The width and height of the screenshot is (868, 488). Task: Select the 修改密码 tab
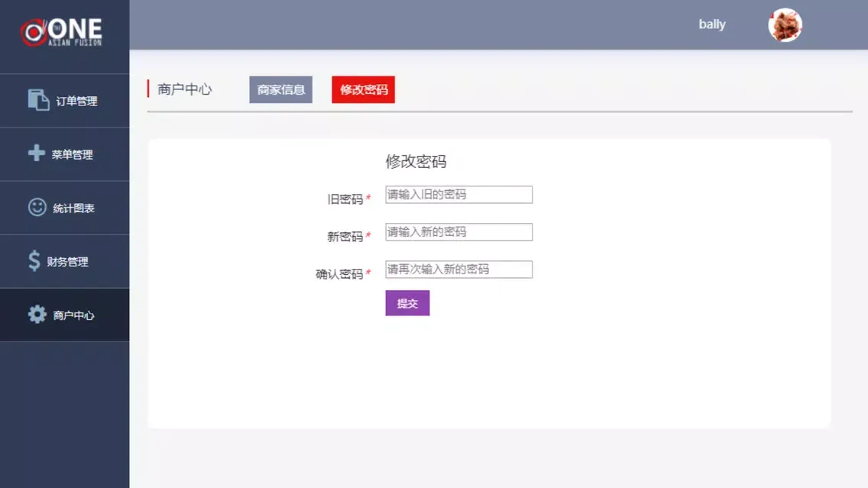click(363, 89)
